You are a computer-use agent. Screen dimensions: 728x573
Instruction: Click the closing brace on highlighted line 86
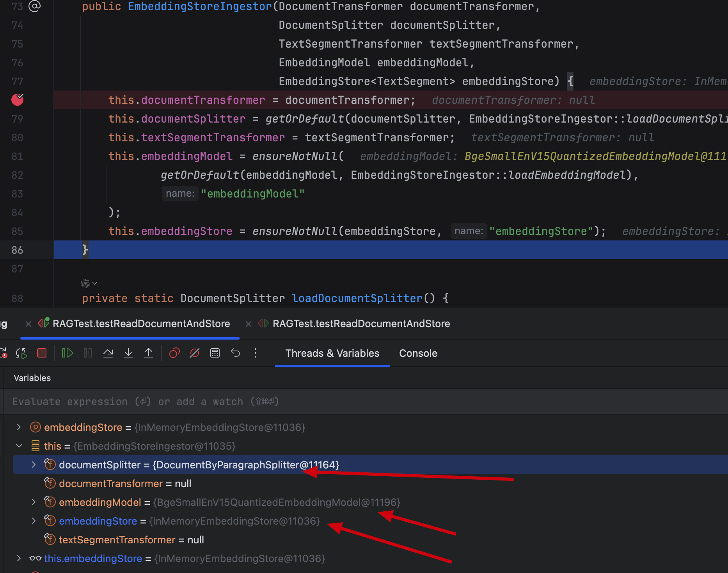click(x=85, y=250)
